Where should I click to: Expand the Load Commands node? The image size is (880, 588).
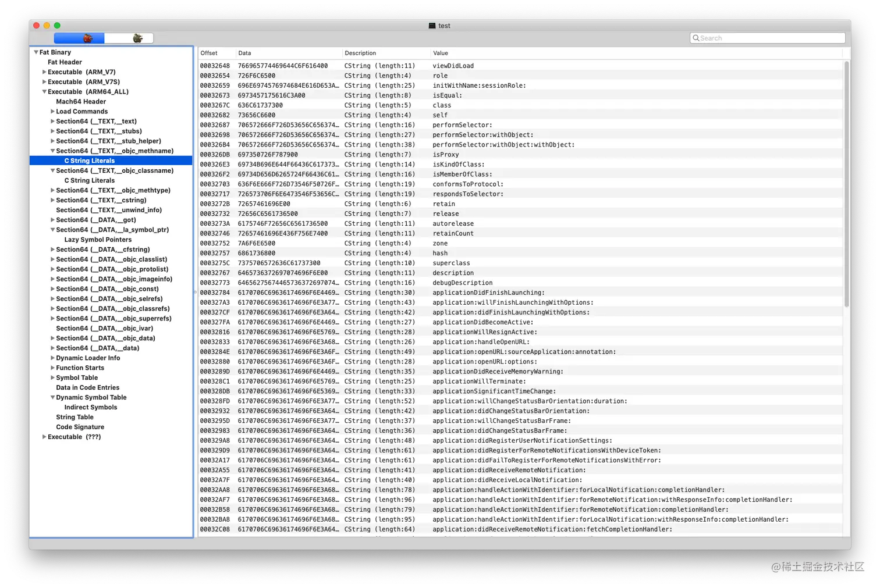pyautogui.click(x=52, y=112)
